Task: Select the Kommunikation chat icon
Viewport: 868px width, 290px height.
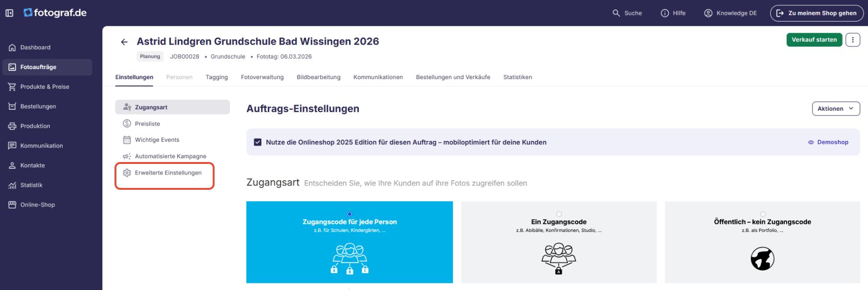Action: coord(12,146)
